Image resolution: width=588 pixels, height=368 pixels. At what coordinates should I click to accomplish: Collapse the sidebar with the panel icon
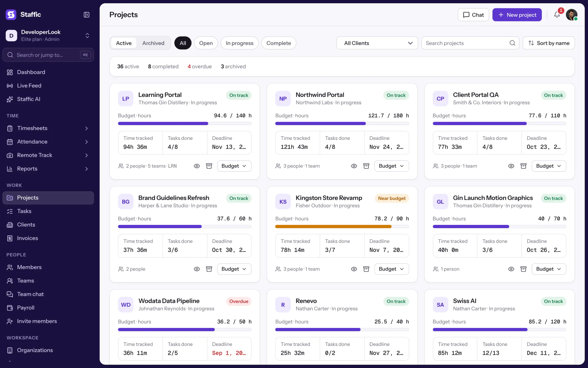pyautogui.click(x=86, y=15)
